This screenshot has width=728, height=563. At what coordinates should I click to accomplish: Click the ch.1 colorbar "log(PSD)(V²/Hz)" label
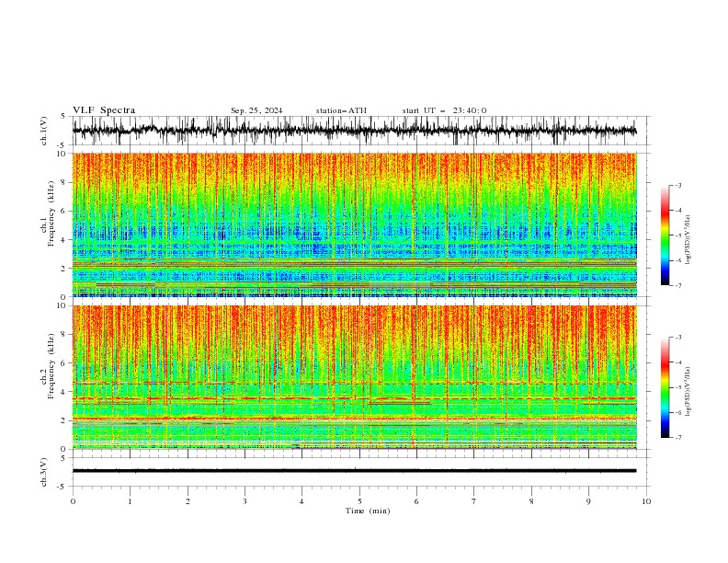click(688, 240)
